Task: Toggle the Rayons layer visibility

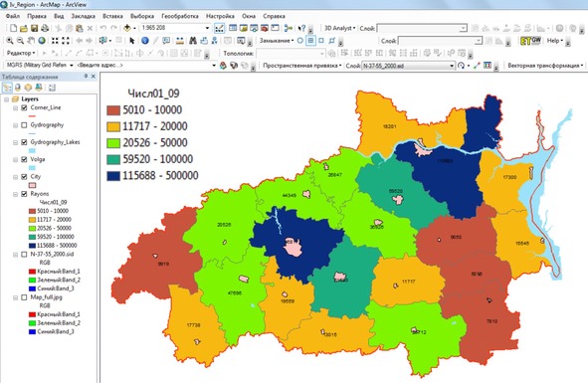Action: tap(24, 194)
